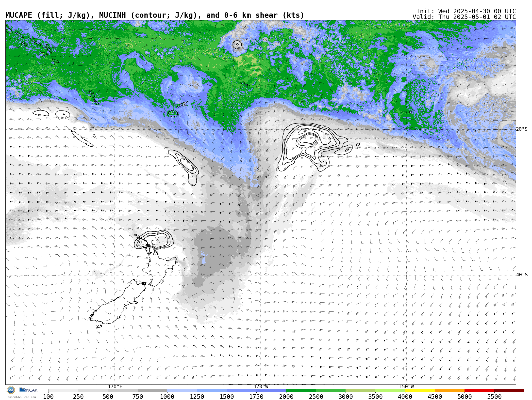Pick the yellow 4000–4500 colorbar segment
The image size is (532, 400).
click(x=420, y=391)
